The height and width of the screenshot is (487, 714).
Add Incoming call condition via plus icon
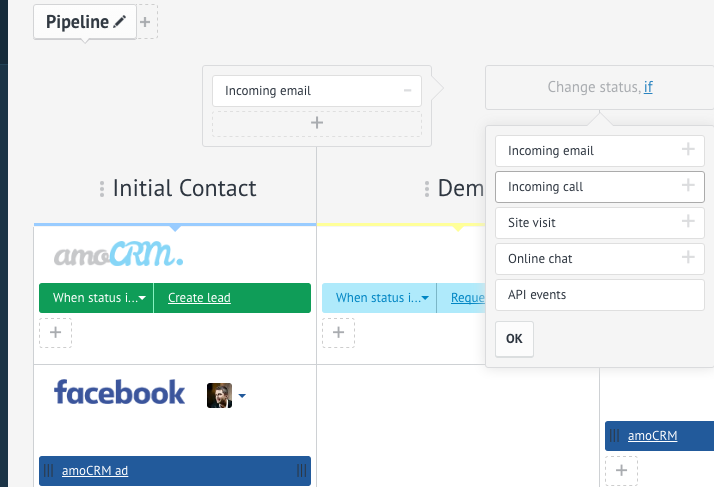[688, 186]
